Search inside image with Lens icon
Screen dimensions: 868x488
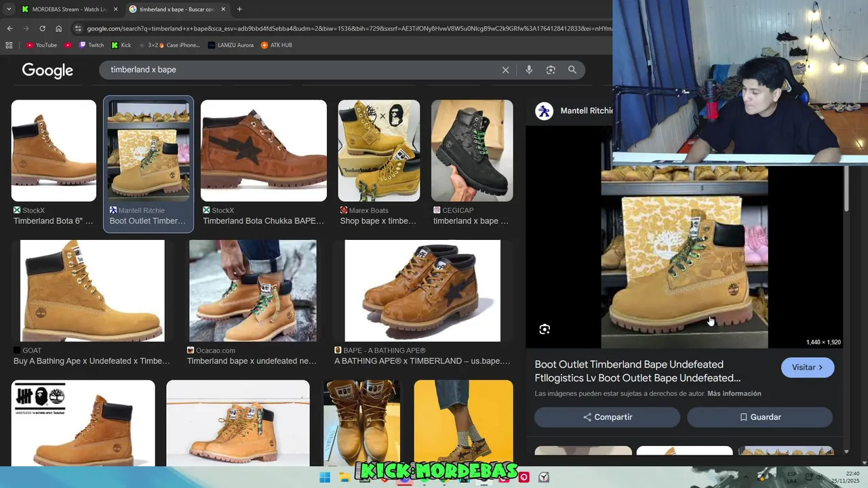(545, 329)
